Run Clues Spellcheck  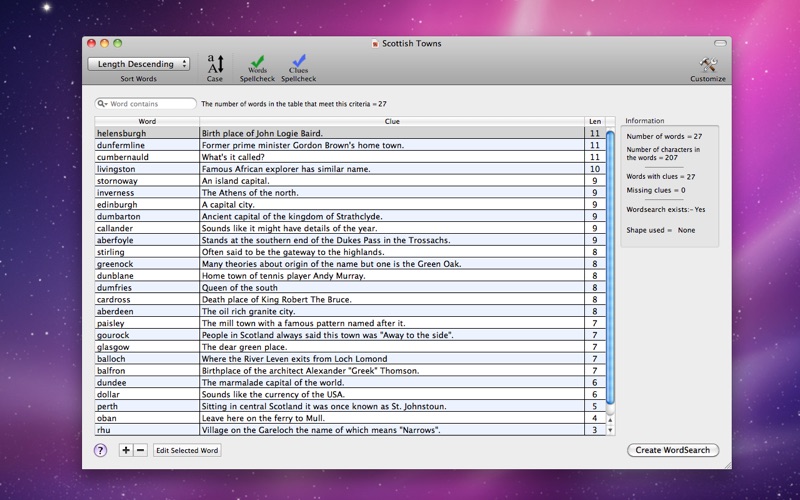pyautogui.click(x=298, y=64)
